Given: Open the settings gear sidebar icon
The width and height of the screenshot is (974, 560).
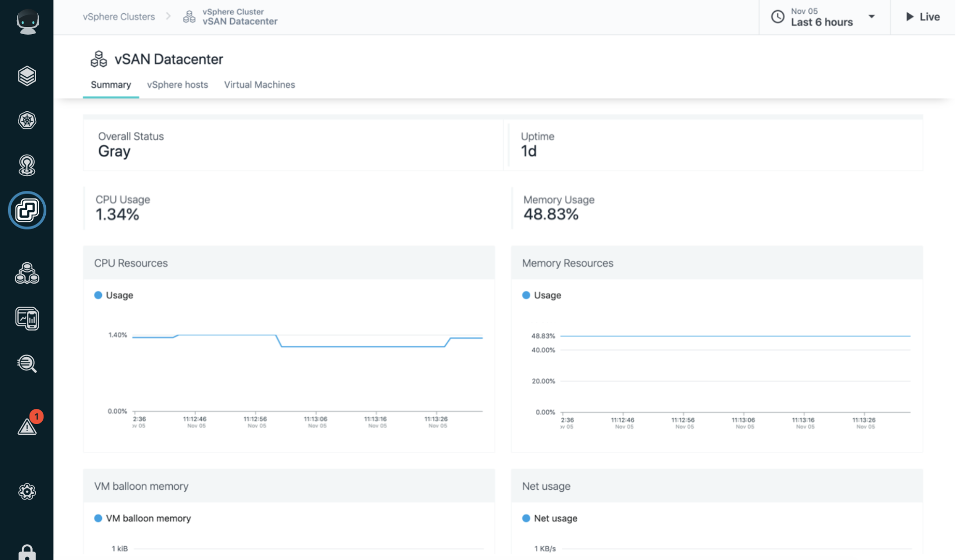Looking at the screenshot, I should pyautogui.click(x=27, y=491).
